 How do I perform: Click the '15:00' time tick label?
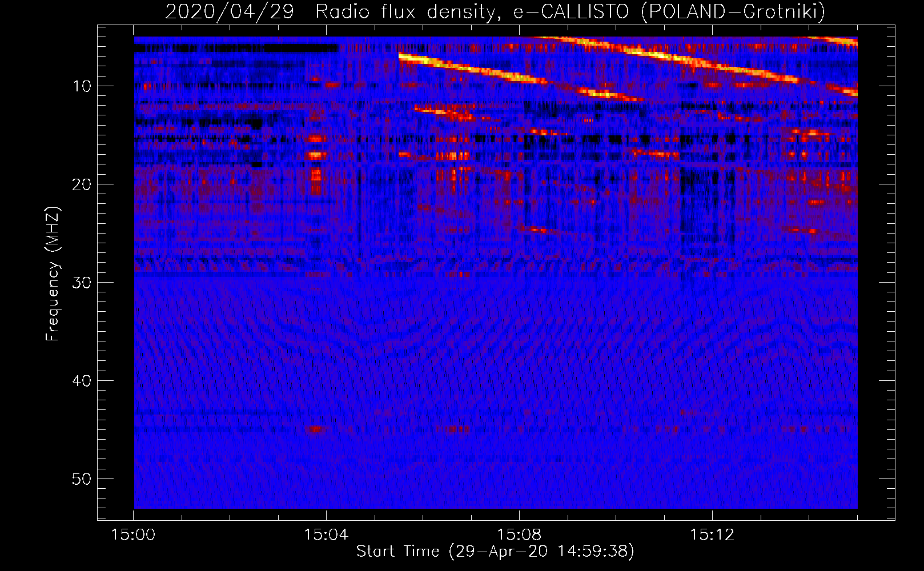click(x=133, y=535)
